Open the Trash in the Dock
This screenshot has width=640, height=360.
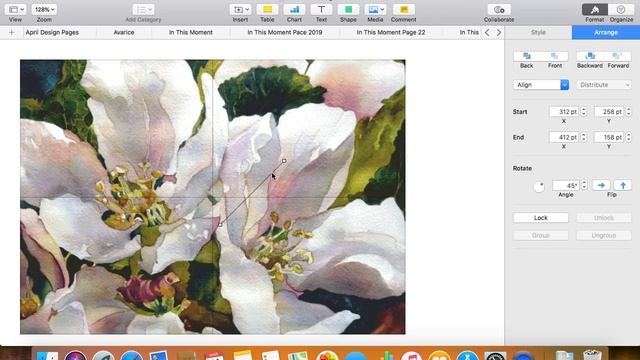pos(592,355)
